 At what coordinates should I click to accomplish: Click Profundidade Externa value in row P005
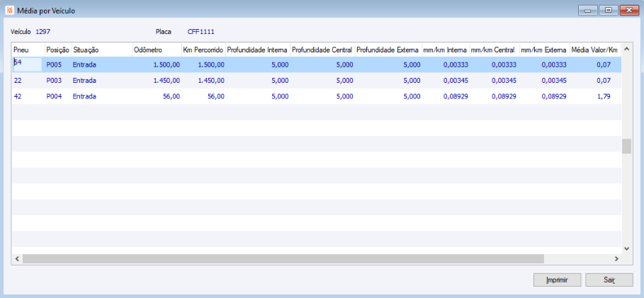tap(412, 65)
